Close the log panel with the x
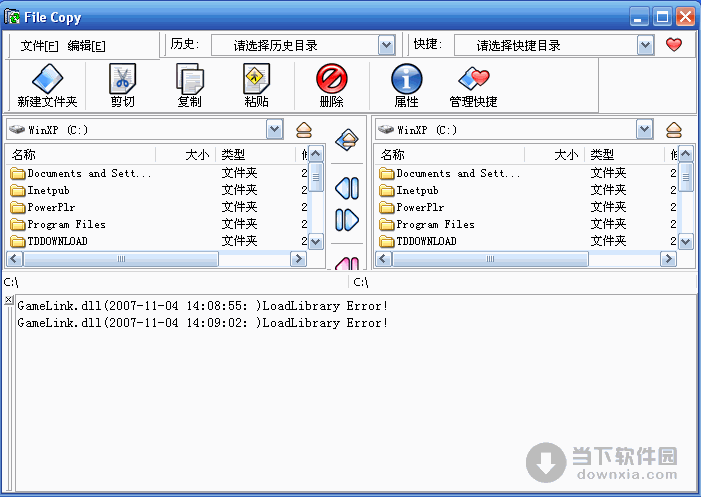 pos(8,299)
